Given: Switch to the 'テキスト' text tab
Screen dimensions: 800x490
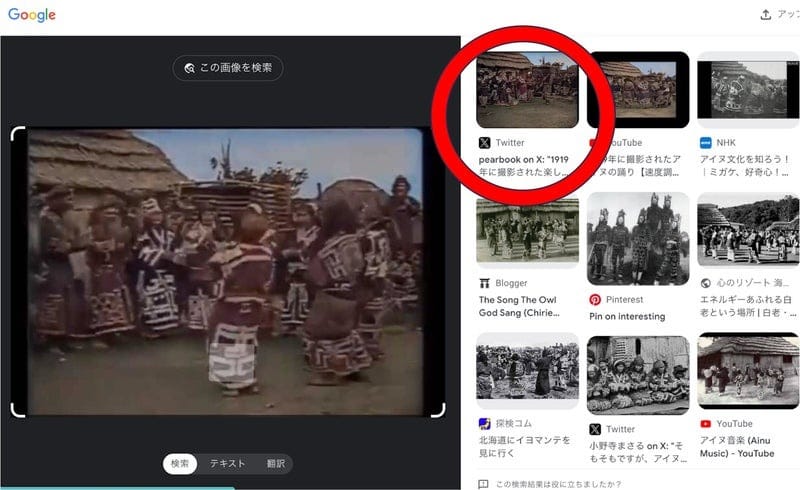Looking at the screenshot, I should coord(228,463).
